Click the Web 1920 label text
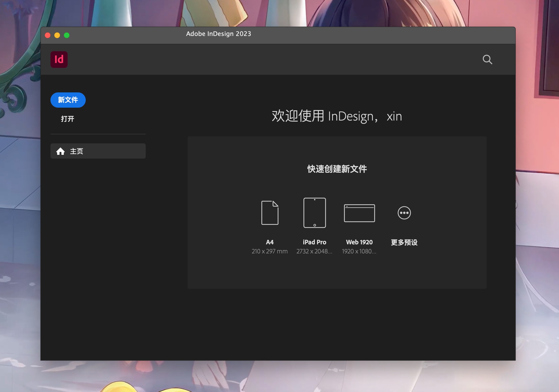This screenshot has height=392, width=559. pyautogui.click(x=359, y=242)
